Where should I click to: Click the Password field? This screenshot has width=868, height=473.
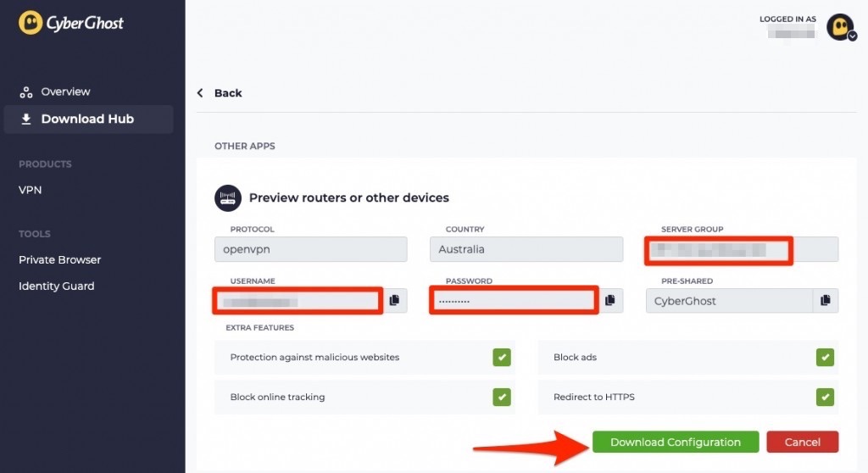coord(514,301)
